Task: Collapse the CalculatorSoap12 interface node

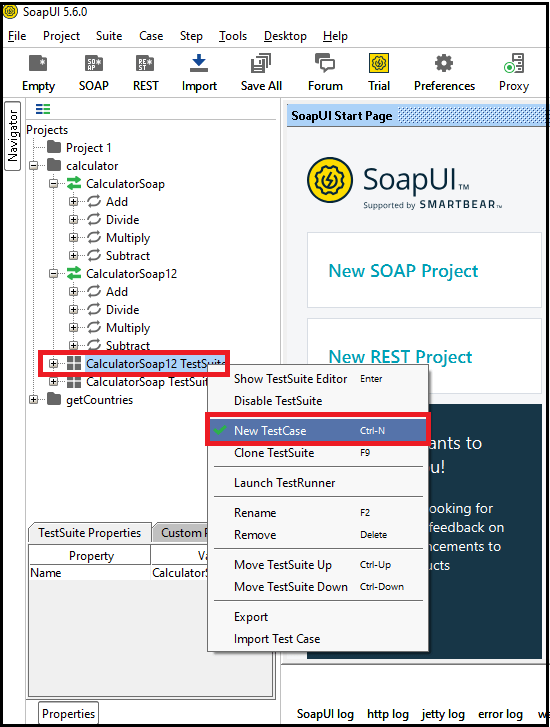Action: 53,274
